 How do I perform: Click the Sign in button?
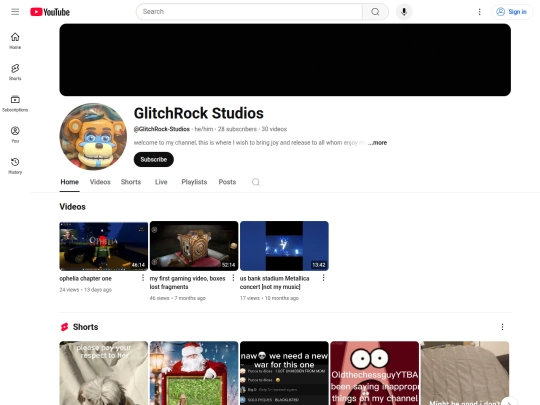tap(512, 12)
